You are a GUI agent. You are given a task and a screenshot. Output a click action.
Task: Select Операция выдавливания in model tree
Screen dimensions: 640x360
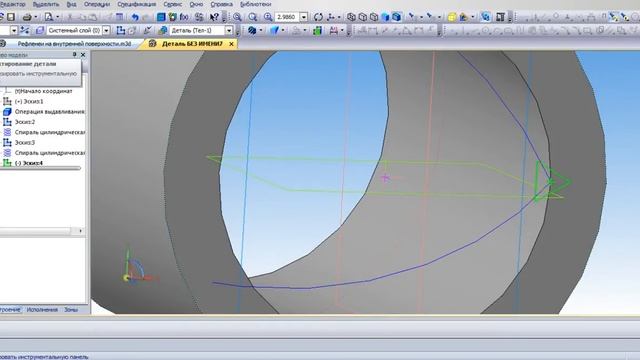[x=49, y=111]
